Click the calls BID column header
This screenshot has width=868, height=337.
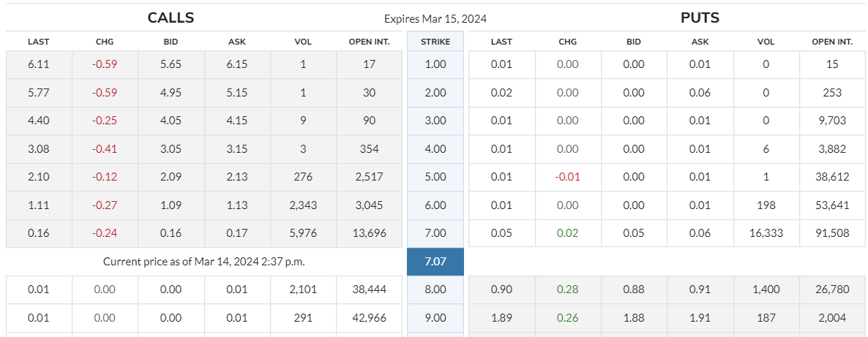pos(171,42)
